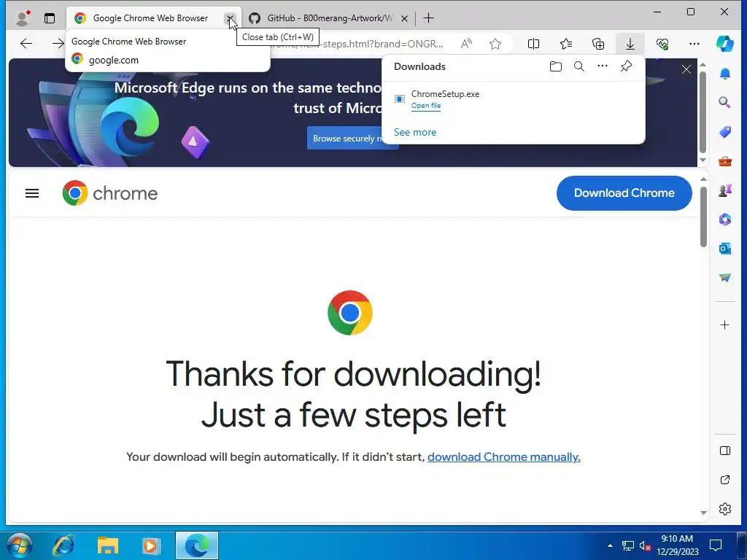Open the Chrome page hamburger menu
Screen dimensions: 747x560
click(x=32, y=193)
